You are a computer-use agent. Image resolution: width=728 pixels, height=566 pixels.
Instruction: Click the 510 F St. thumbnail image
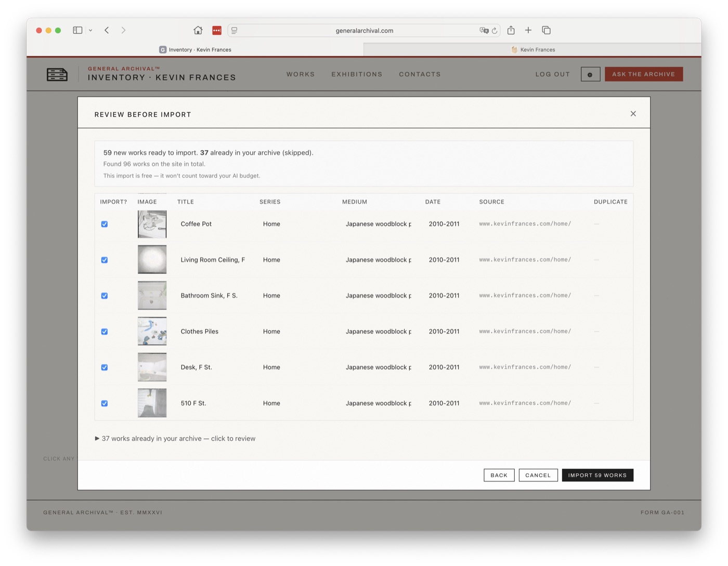152,403
